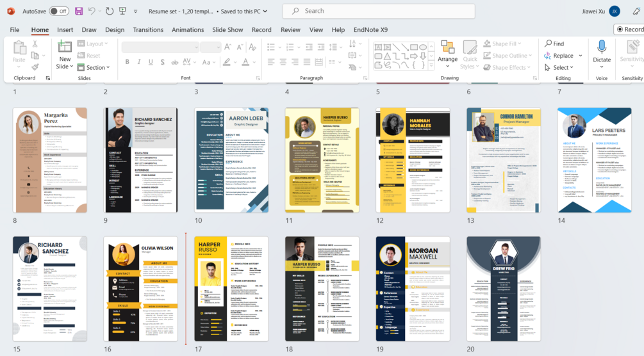Toggle text Shadow formatting
This screenshot has width=644, height=356.
tap(163, 62)
